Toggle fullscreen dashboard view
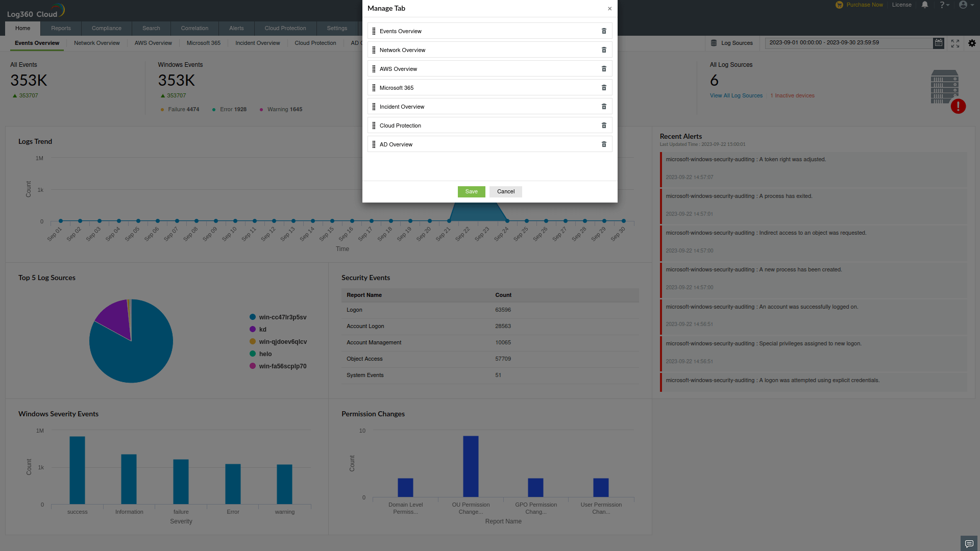 955,43
